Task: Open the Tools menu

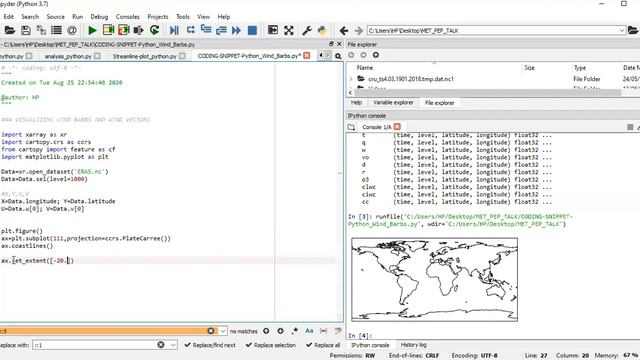Action: [x=183, y=17]
